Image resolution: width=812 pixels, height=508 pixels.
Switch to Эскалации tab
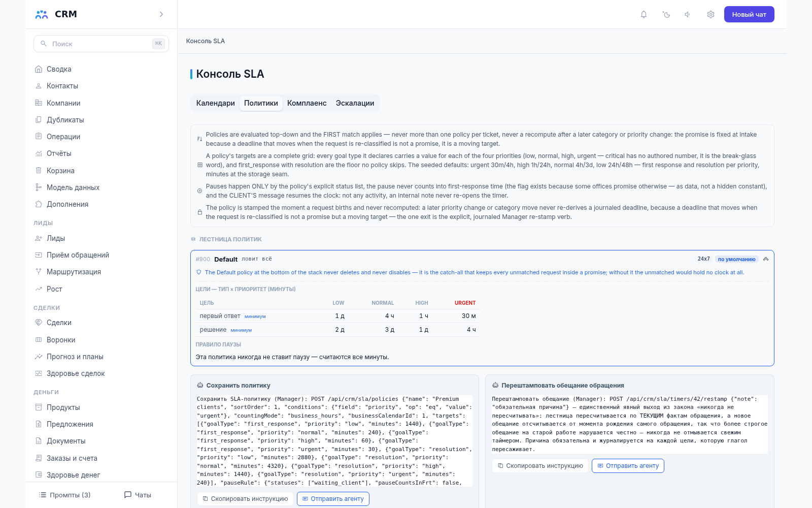point(355,103)
